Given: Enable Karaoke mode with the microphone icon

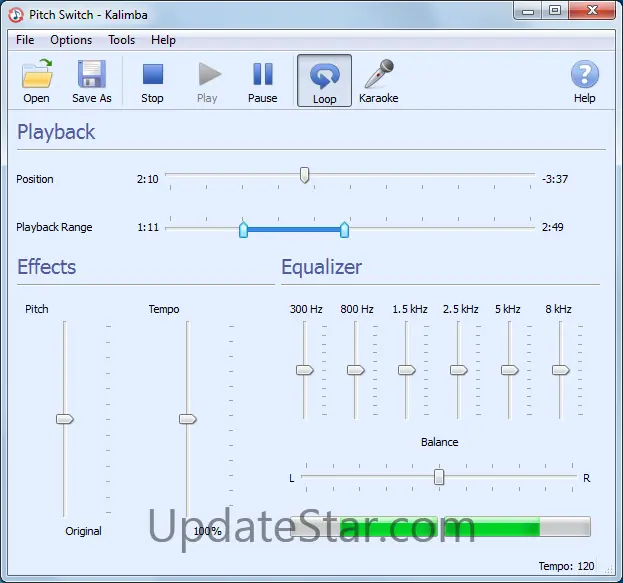Looking at the screenshot, I should 379,74.
